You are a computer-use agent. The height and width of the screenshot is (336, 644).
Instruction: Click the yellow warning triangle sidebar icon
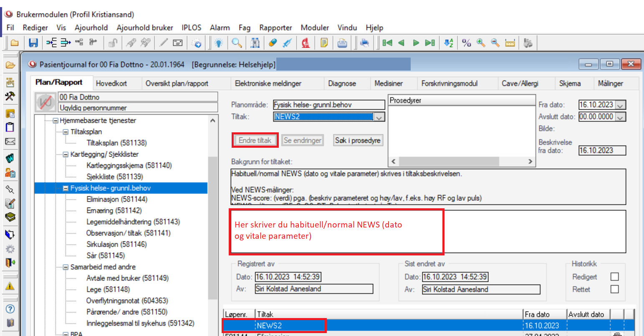click(x=10, y=286)
